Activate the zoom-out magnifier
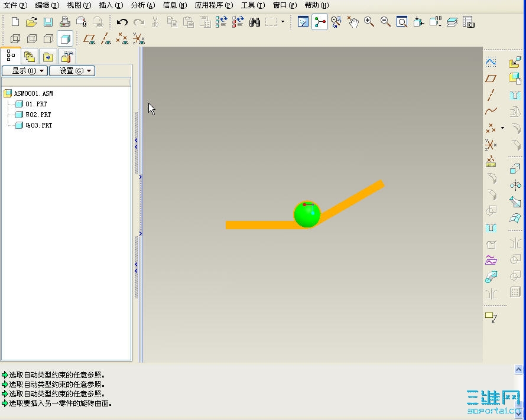Viewport: 526px width, 420px height. pos(385,22)
